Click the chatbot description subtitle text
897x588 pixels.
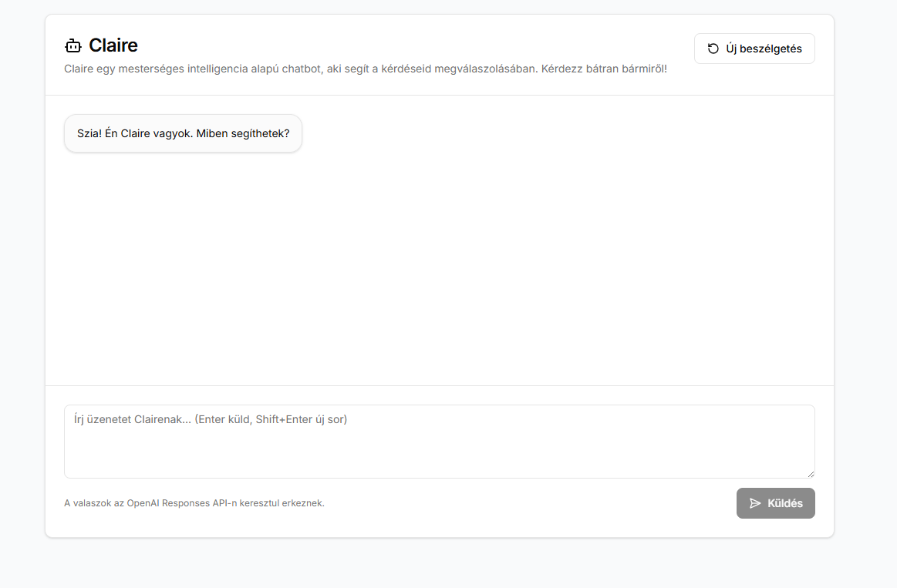point(366,69)
